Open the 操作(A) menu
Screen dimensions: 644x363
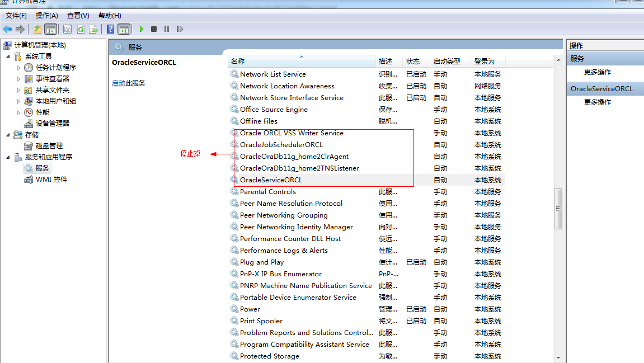tap(46, 16)
